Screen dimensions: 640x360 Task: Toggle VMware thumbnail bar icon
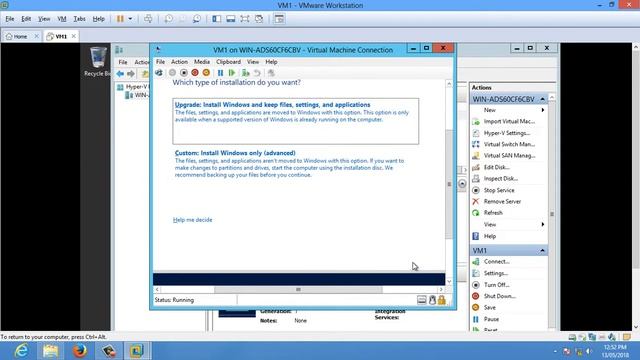click(231, 19)
